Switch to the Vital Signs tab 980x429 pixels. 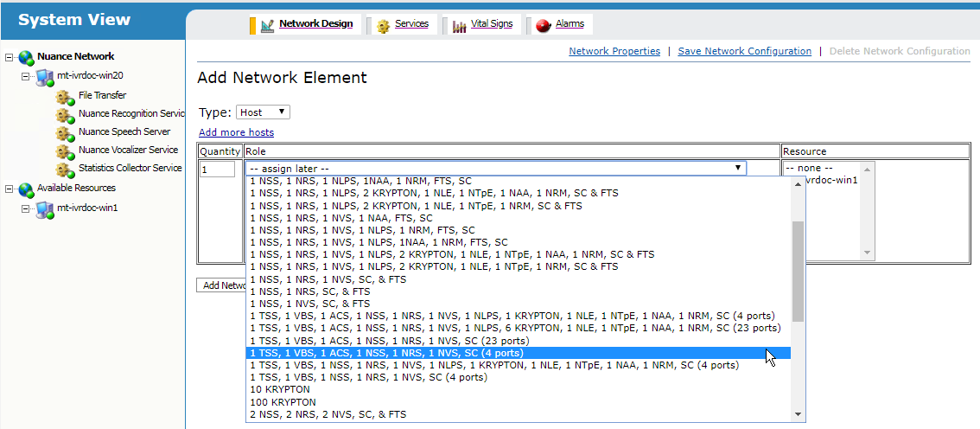tap(491, 24)
